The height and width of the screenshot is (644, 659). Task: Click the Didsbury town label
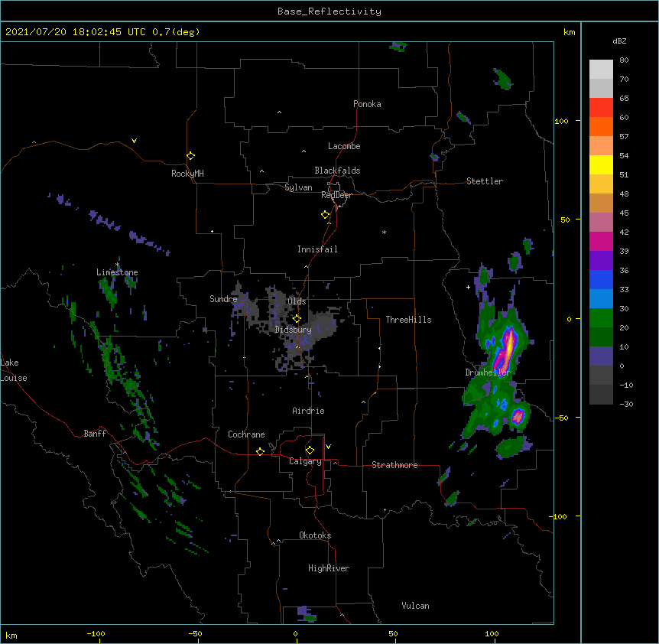click(x=294, y=330)
